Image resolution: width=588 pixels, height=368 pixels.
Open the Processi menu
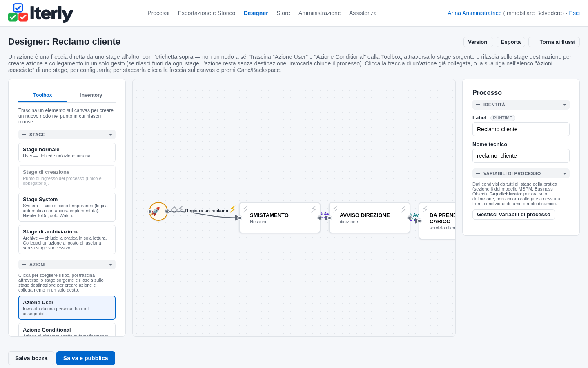[158, 13]
